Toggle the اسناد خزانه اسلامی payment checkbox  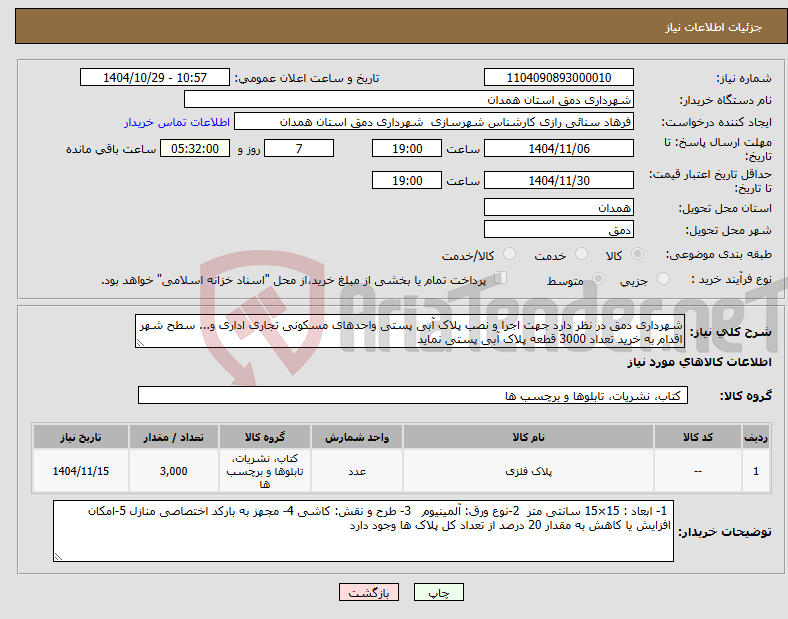coord(501,277)
